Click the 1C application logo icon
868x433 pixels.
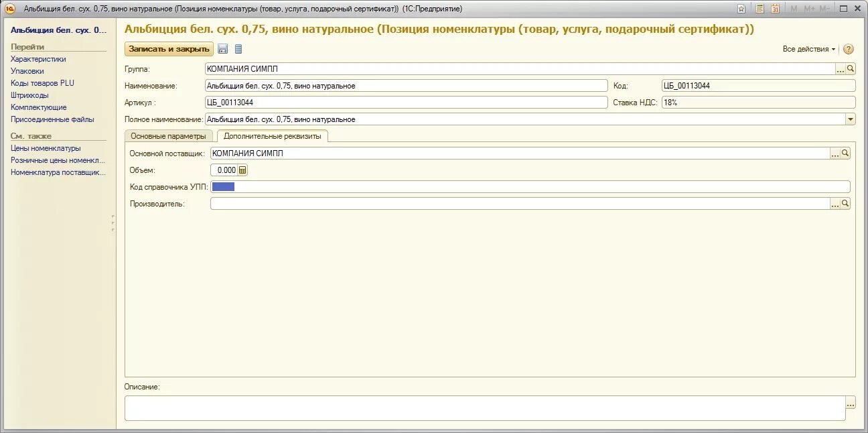(x=10, y=9)
